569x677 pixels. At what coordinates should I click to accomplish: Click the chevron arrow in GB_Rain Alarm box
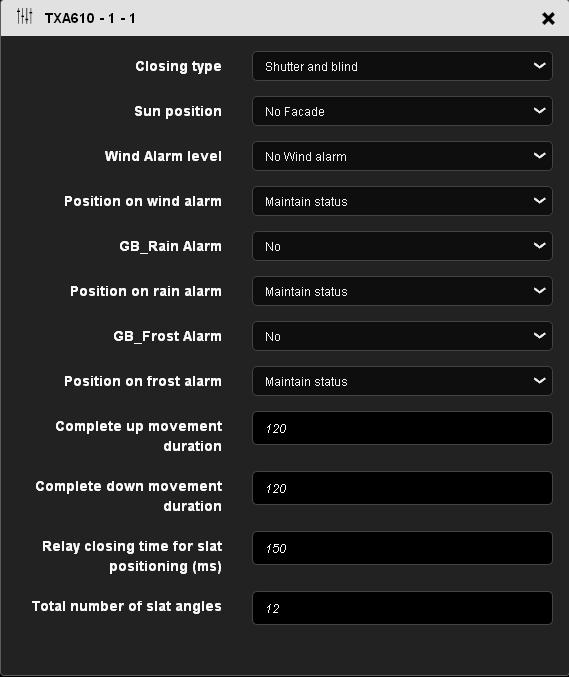[540, 246]
